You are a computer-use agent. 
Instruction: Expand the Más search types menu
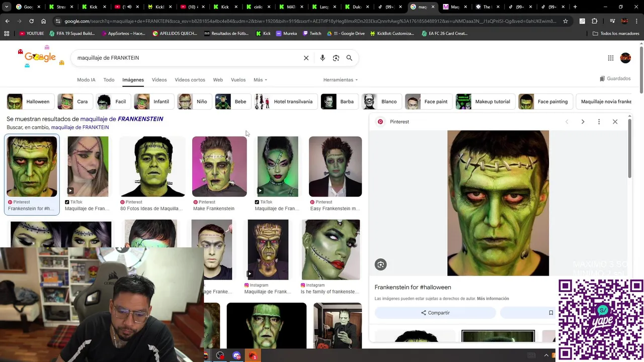(260, 80)
